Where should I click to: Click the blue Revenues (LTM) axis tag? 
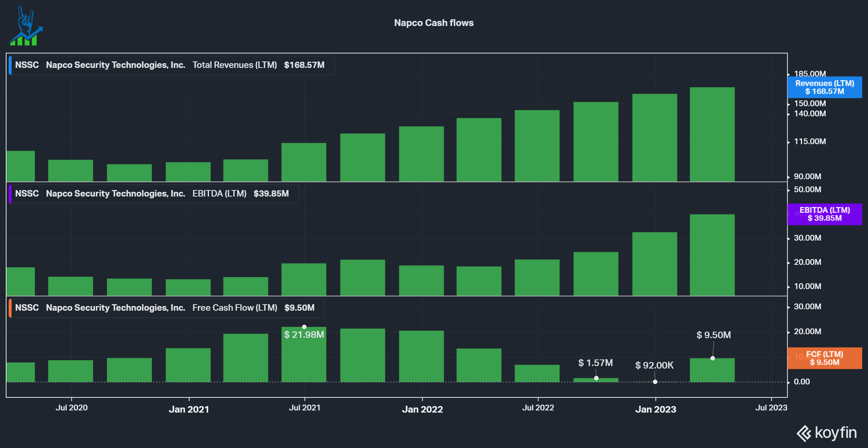tap(825, 87)
